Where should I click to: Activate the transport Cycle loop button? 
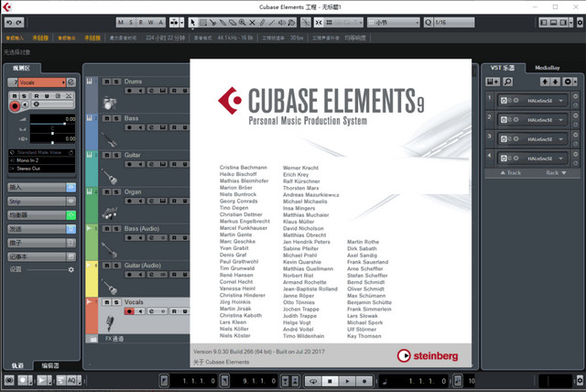[x=313, y=381]
